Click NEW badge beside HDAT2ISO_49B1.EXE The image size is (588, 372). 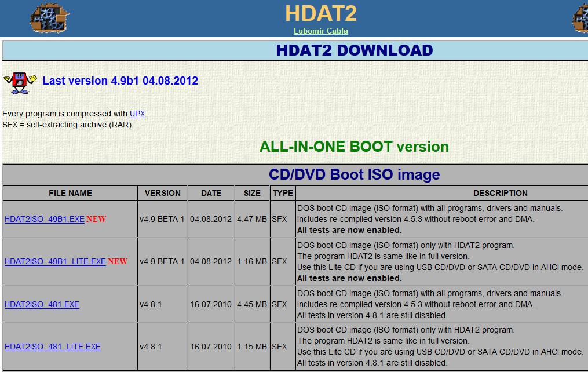pos(96,219)
